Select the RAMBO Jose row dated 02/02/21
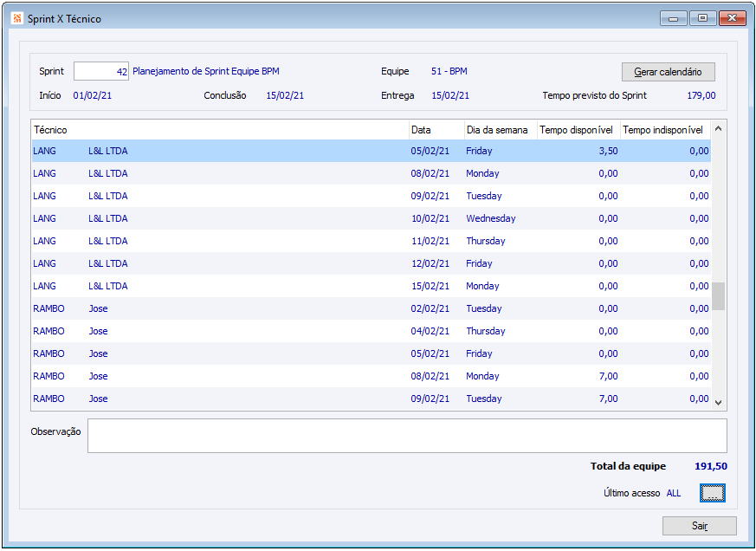Image resolution: width=756 pixels, height=551 pixels. [372, 308]
